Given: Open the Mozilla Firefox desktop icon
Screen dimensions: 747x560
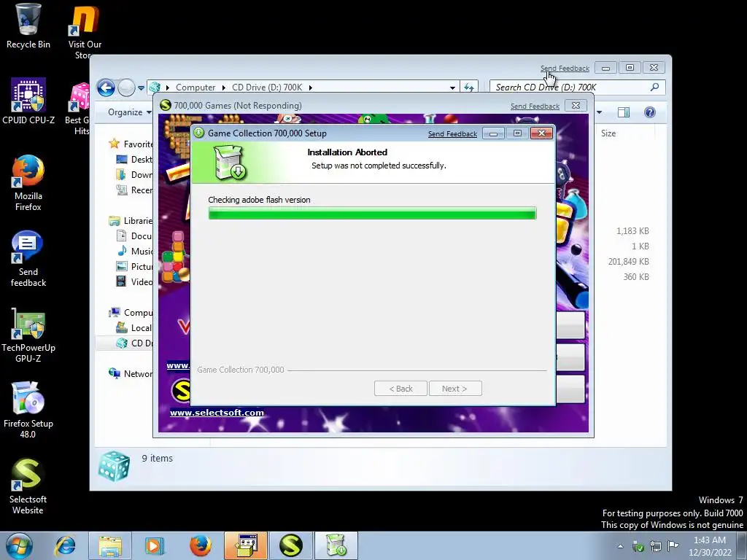Looking at the screenshot, I should coord(28,183).
